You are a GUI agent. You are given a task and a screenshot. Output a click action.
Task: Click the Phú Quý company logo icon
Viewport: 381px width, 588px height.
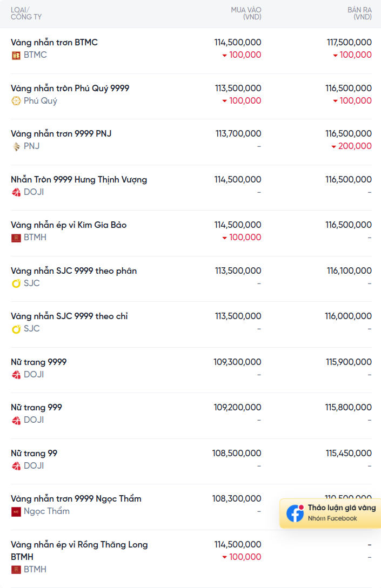click(16, 101)
